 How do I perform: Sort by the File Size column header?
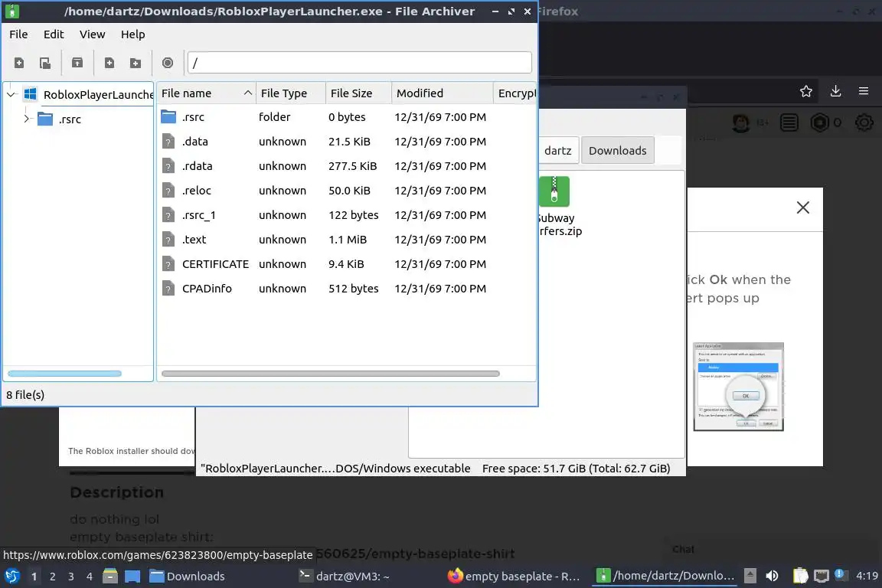coord(358,93)
